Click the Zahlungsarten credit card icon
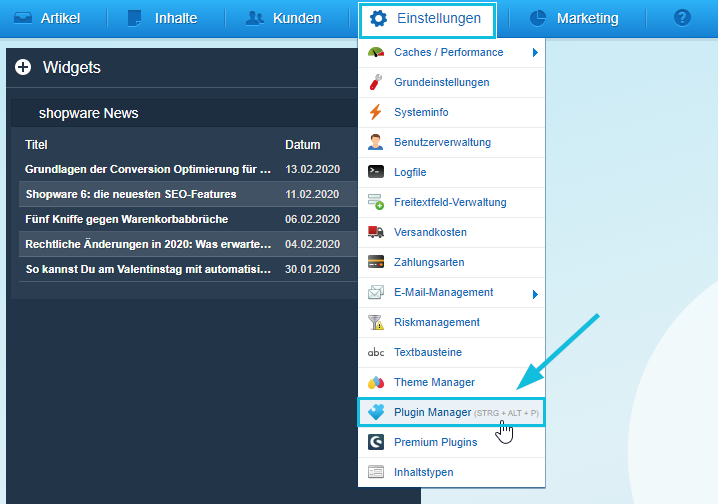Viewport: 718px width, 504px height. (x=376, y=262)
